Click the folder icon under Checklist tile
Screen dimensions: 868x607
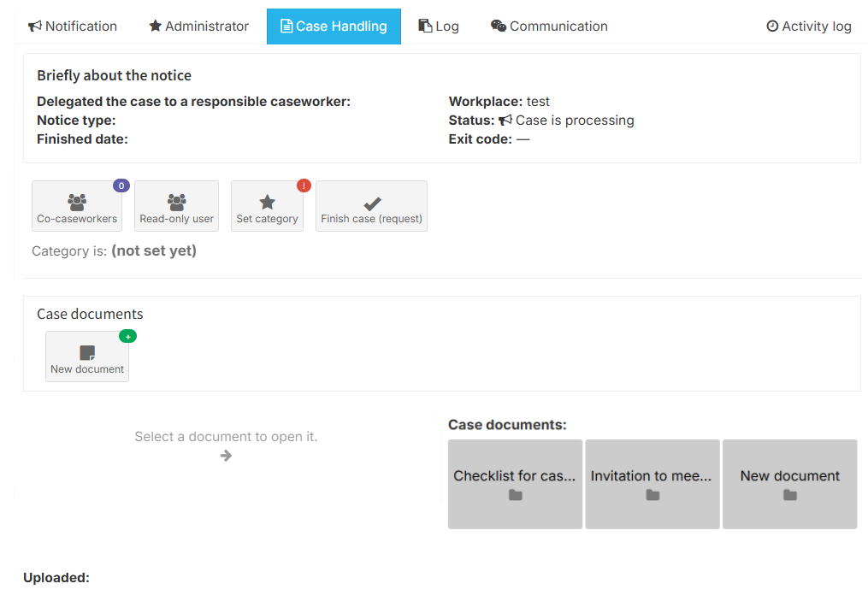click(515, 495)
